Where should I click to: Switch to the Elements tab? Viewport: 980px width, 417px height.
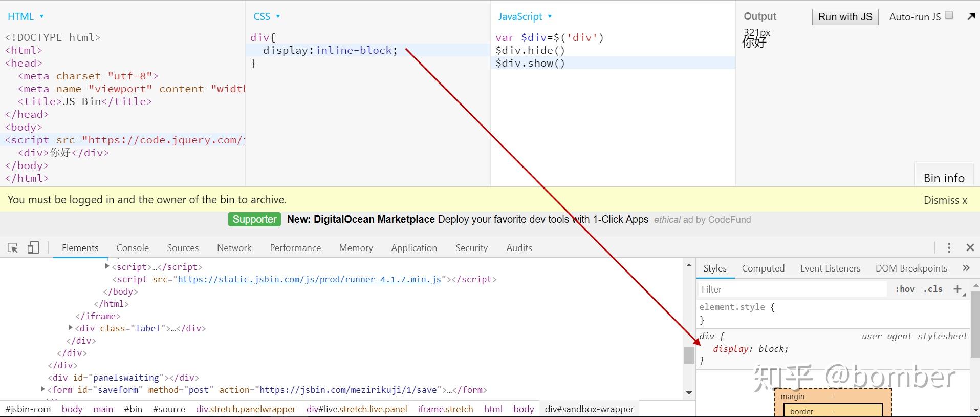tap(80, 248)
